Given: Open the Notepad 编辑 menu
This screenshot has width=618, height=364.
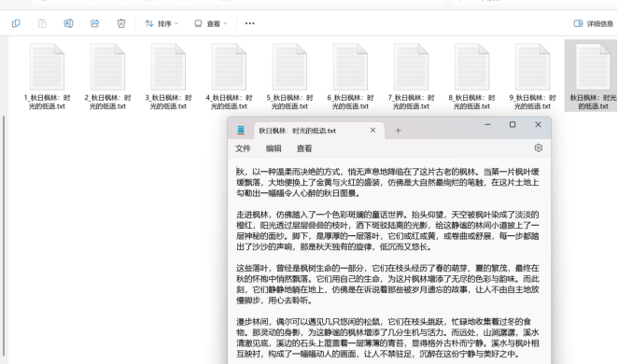Looking at the screenshot, I should coord(274,148).
